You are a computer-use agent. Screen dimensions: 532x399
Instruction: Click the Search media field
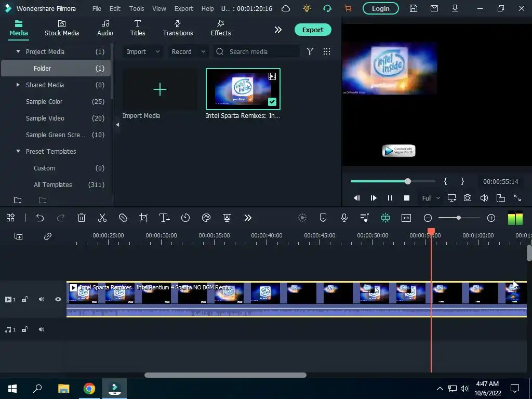(257, 51)
